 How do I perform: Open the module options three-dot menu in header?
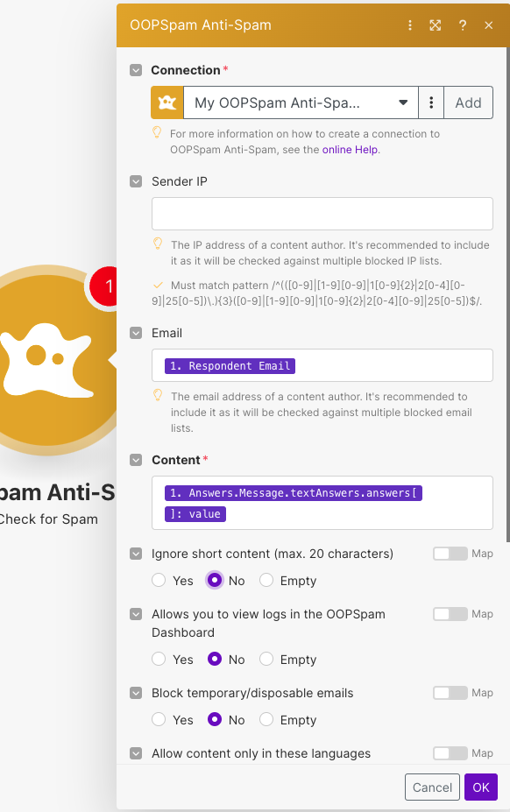pyautogui.click(x=410, y=25)
